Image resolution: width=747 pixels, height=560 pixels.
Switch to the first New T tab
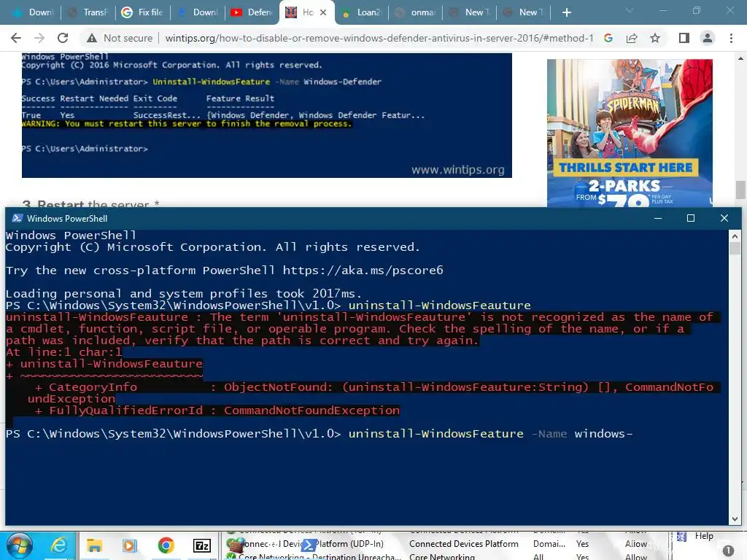(470, 12)
